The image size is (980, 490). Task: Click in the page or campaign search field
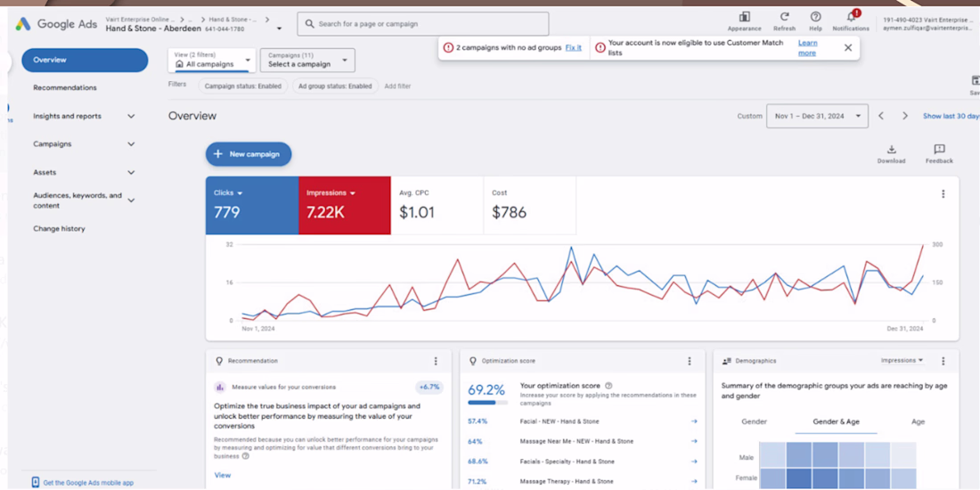coord(423,24)
